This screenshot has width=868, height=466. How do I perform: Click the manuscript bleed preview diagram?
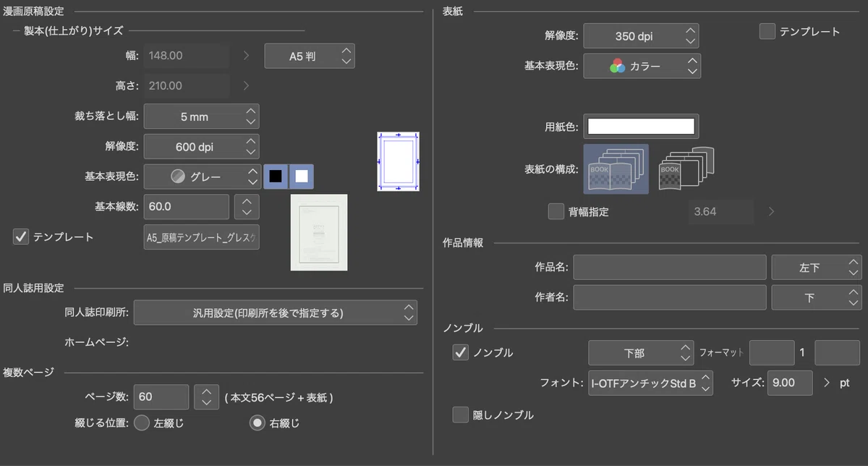coord(399,161)
